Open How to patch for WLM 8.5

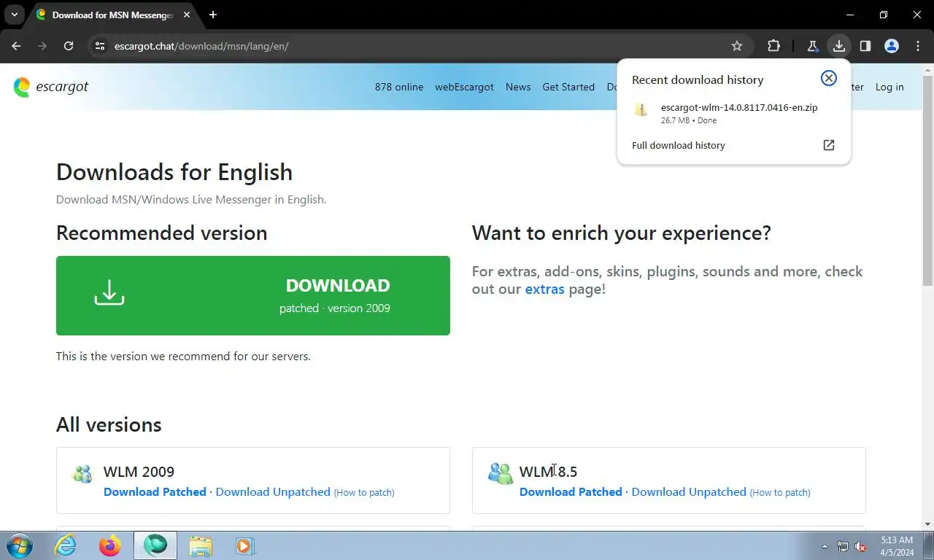coord(780,493)
